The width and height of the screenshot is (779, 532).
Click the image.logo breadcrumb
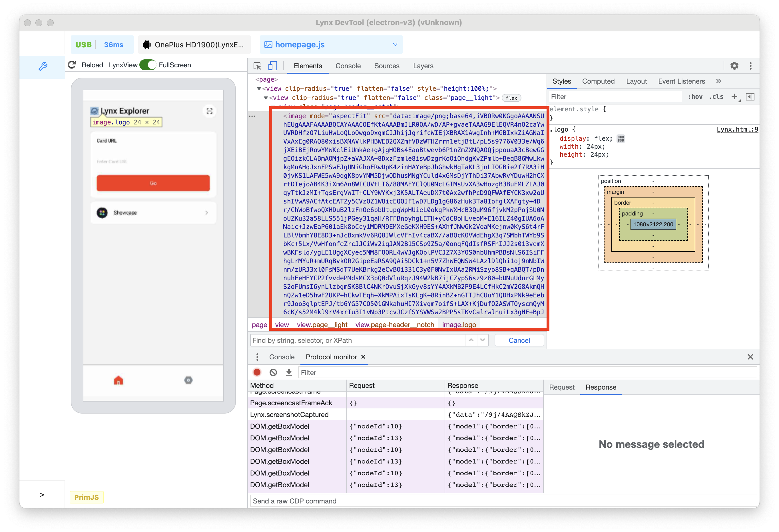click(459, 325)
